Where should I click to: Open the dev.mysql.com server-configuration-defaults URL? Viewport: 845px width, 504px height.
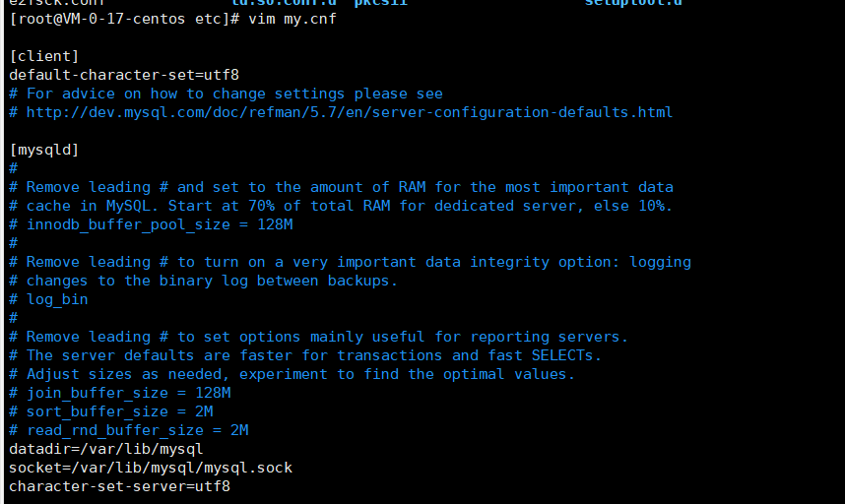click(350, 112)
